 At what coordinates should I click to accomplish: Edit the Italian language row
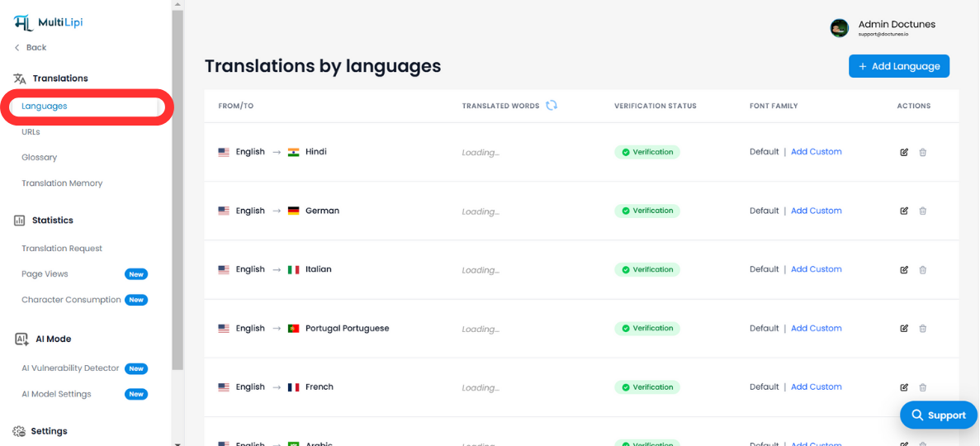pyautogui.click(x=904, y=269)
